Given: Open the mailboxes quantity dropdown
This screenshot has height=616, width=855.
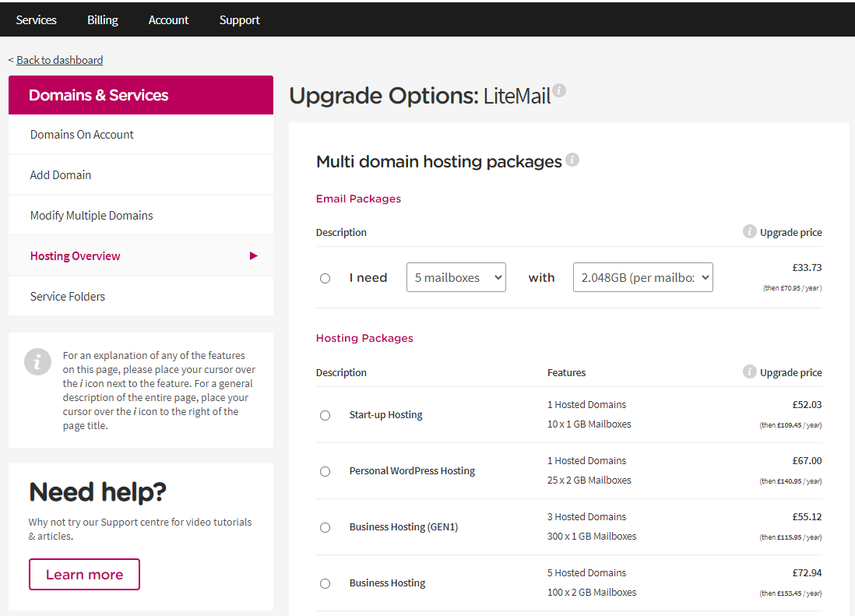Looking at the screenshot, I should pos(456,276).
